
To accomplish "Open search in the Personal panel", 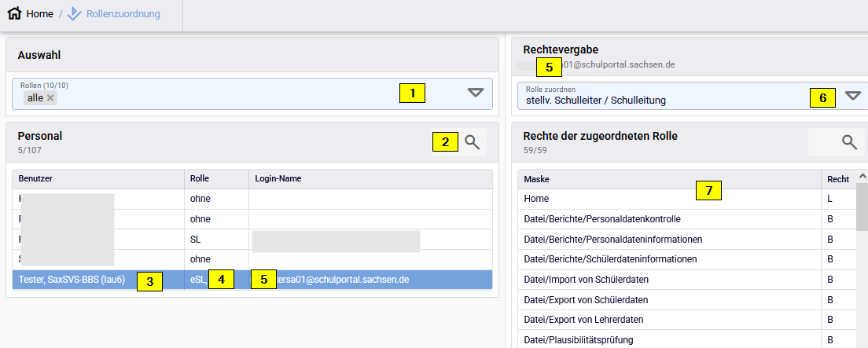I will (x=472, y=142).
